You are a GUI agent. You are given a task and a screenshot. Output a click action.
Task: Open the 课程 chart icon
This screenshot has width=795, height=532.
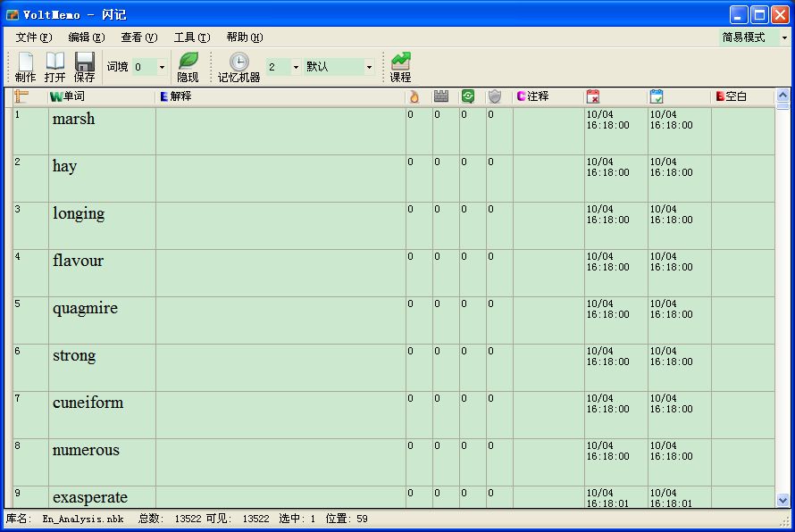point(400,67)
